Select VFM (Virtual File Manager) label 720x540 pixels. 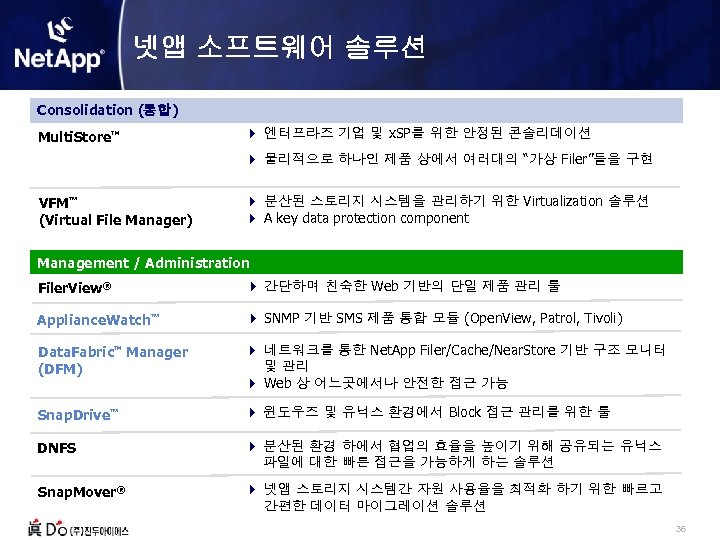tap(115, 211)
